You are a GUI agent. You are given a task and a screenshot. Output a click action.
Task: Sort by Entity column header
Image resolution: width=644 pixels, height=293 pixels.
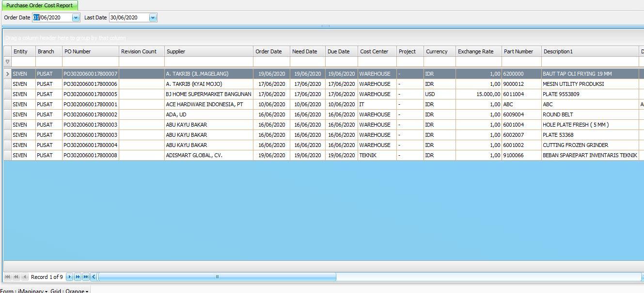[23, 51]
